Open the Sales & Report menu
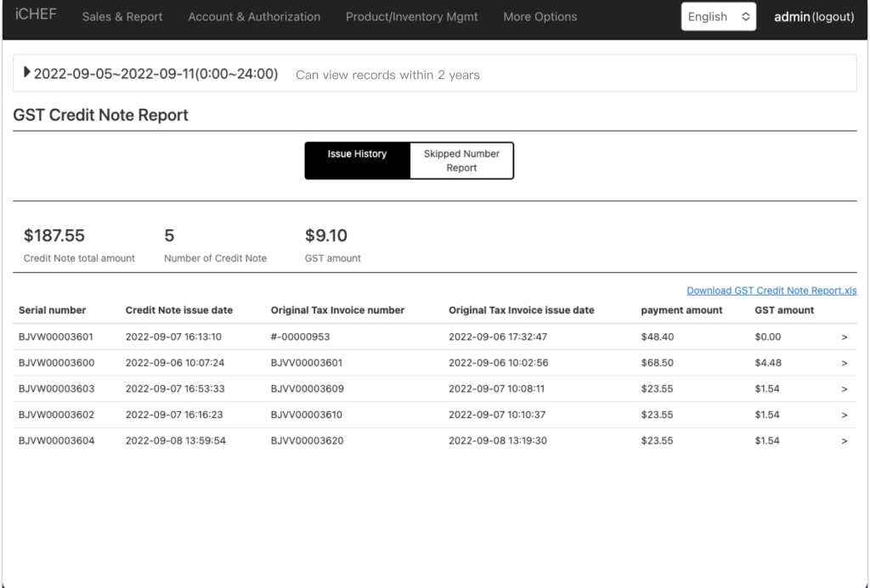The width and height of the screenshot is (870, 588). pos(122,17)
